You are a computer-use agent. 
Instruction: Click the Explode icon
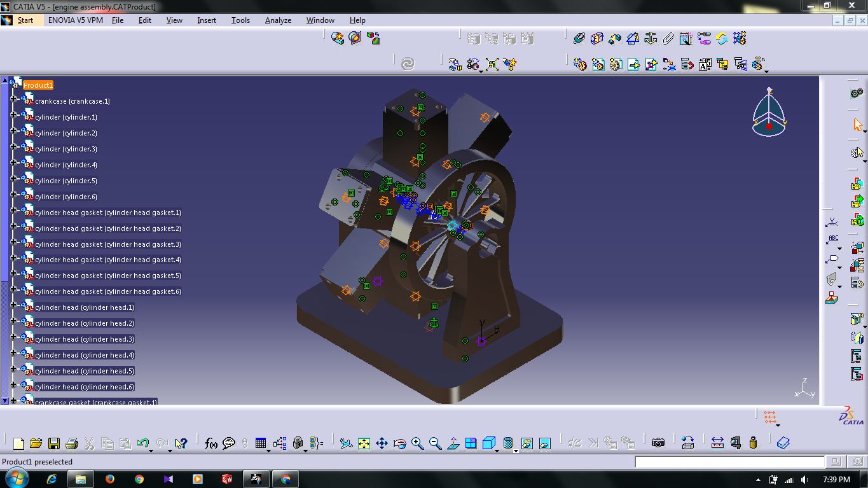tap(492, 64)
